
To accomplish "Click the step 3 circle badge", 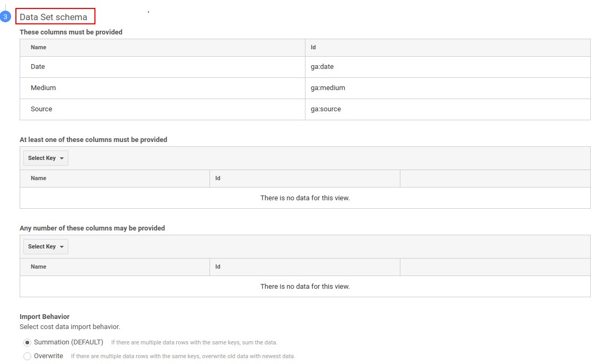I will point(5,17).
